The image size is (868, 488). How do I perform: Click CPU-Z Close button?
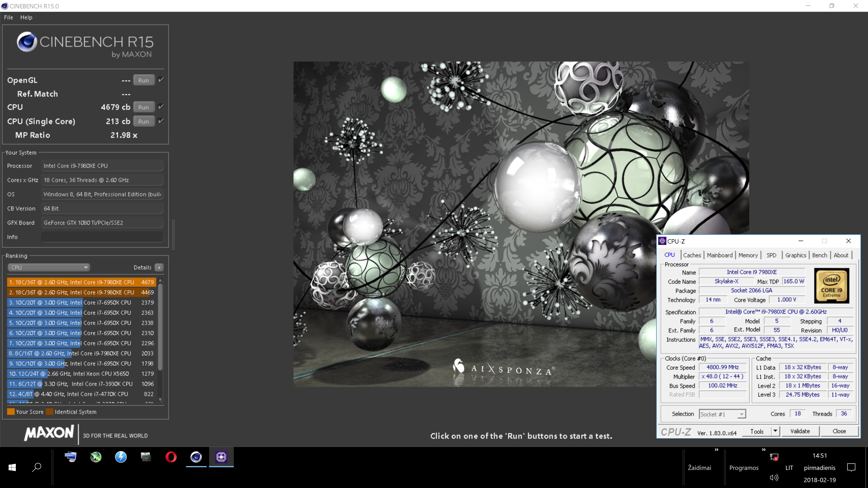click(839, 432)
